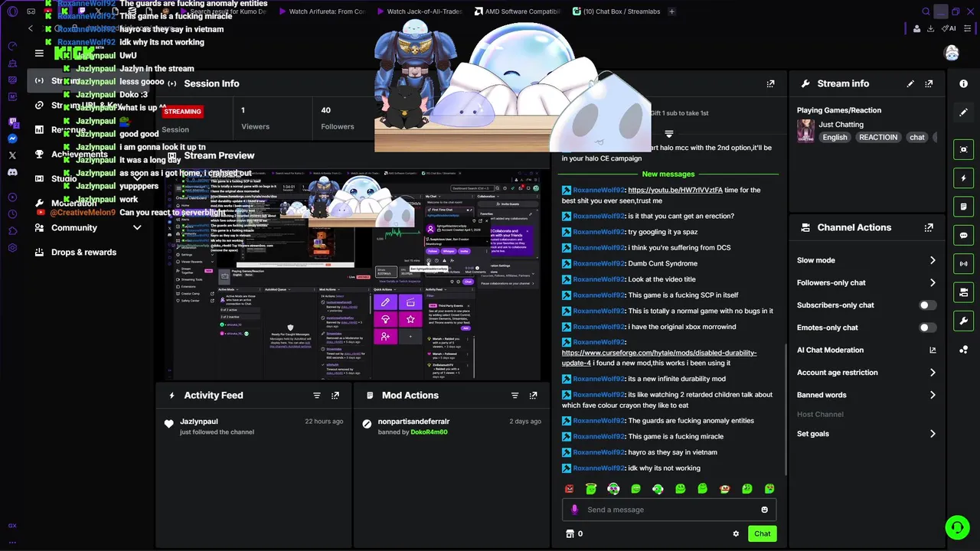This screenshot has width=980, height=551.
Task: Open AI Chat Moderation external link
Action: pyautogui.click(x=933, y=350)
